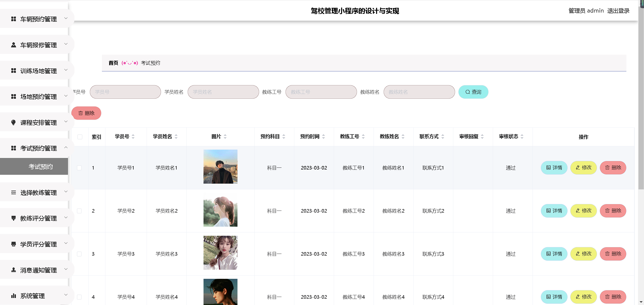Image resolution: width=644 pixels, height=305 pixels.
Task: Open the 消息通知管理 menu
Action: coord(37,270)
